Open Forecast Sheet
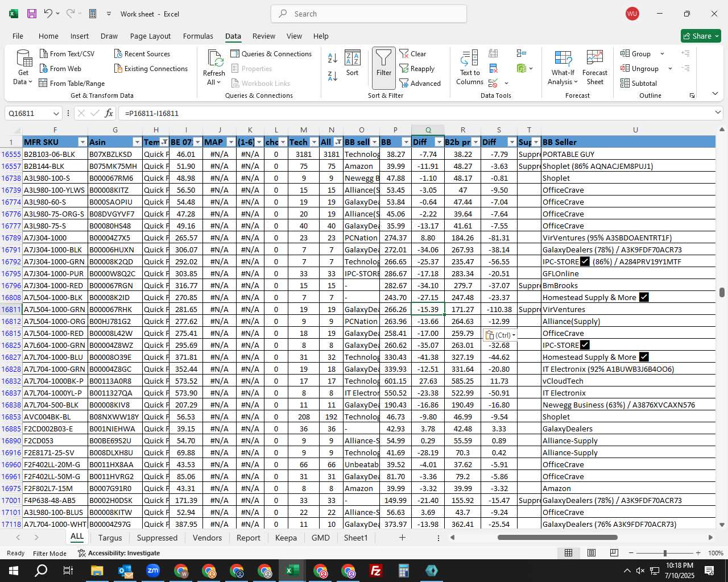The height and width of the screenshot is (582, 728). 595,68
